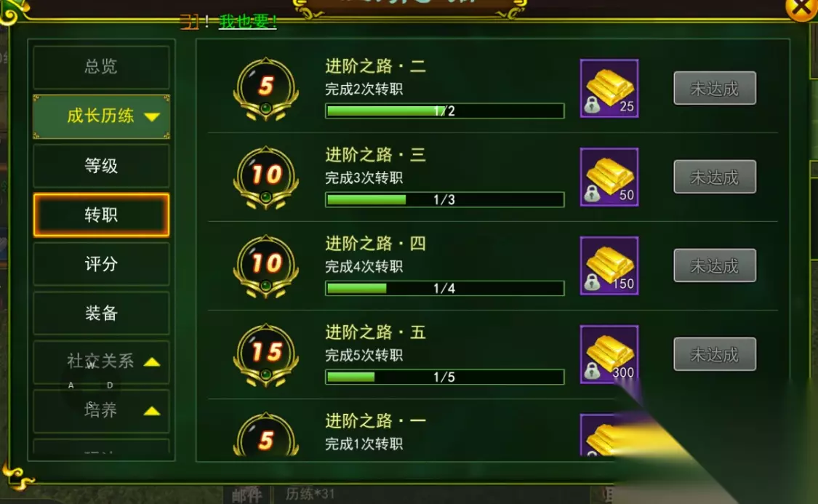Image resolution: width=818 pixels, height=504 pixels.
Task: Click the 50 gold bars reward icon
Action: point(609,177)
